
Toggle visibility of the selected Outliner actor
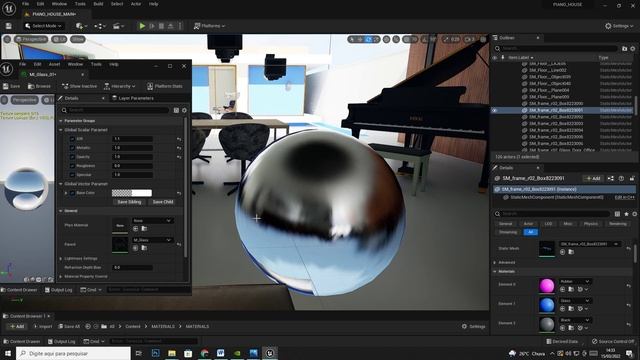pyautogui.click(x=495, y=110)
